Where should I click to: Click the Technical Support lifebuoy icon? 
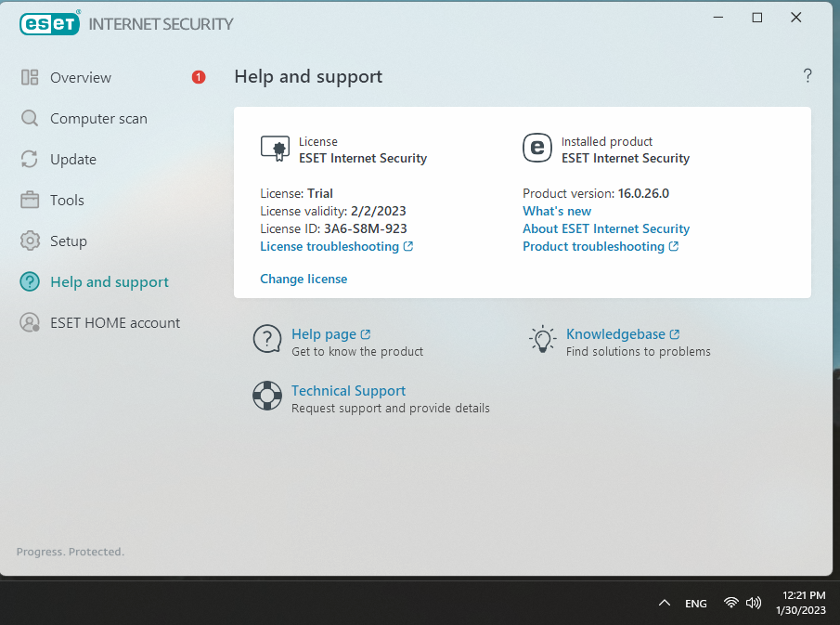pyautogui.click(x=266, y=396)
